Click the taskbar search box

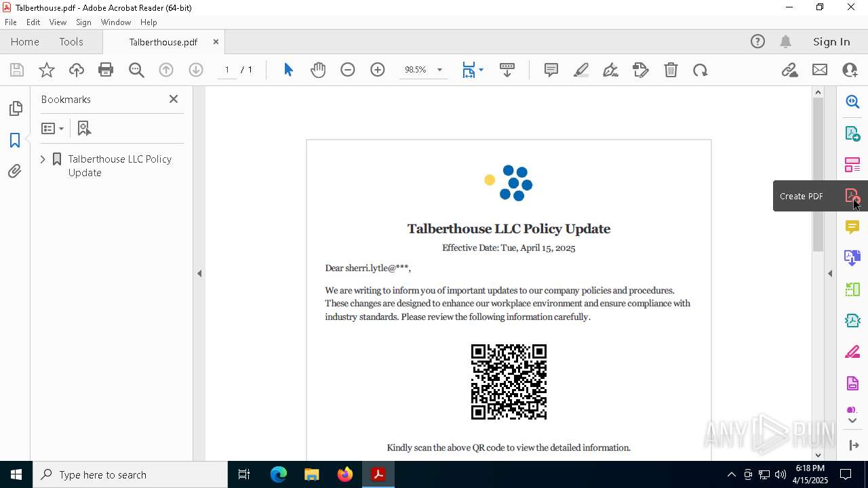[130, 474]
